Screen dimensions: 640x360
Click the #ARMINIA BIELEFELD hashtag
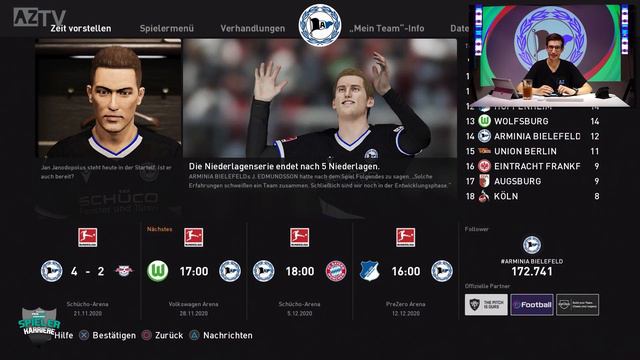[532, 261]
